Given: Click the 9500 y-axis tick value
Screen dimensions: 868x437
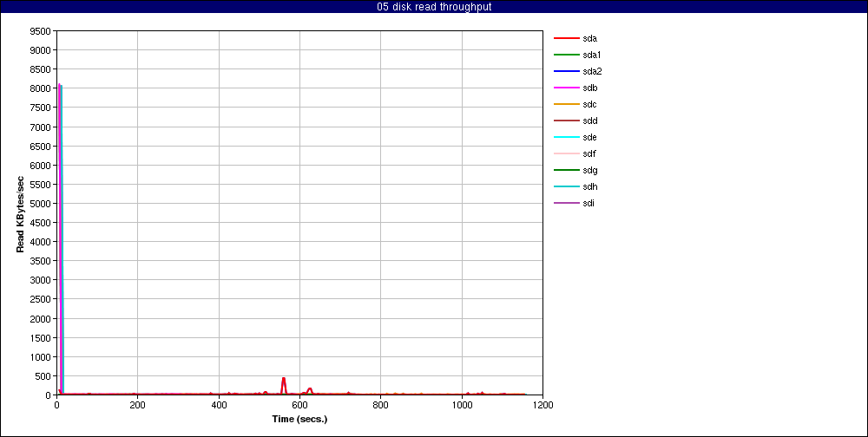Looking at the screenshot, I should tap(41, 31).
